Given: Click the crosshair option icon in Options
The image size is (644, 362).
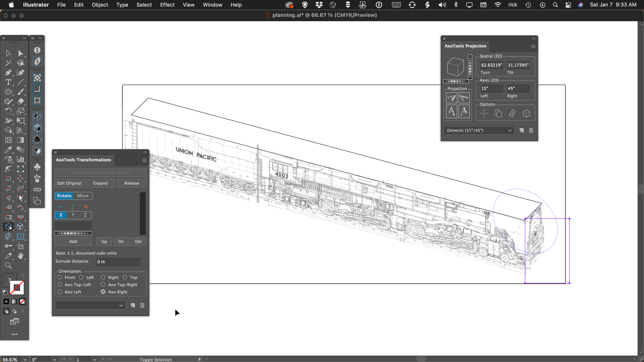Looking at the screenshot, I should 484,113.
